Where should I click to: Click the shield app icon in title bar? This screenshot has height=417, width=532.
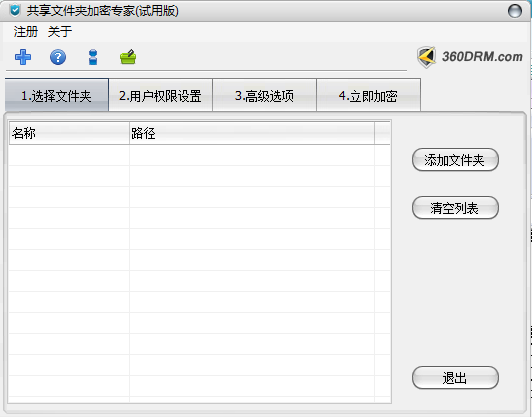click(15, 10)
